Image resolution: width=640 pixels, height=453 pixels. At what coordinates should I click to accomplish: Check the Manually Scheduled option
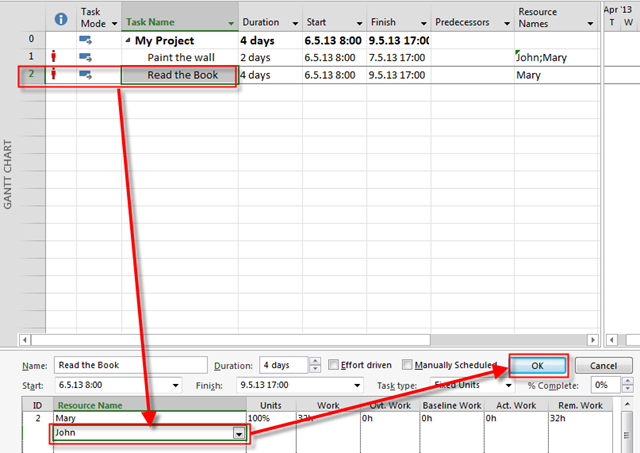(x=407, y=366)
